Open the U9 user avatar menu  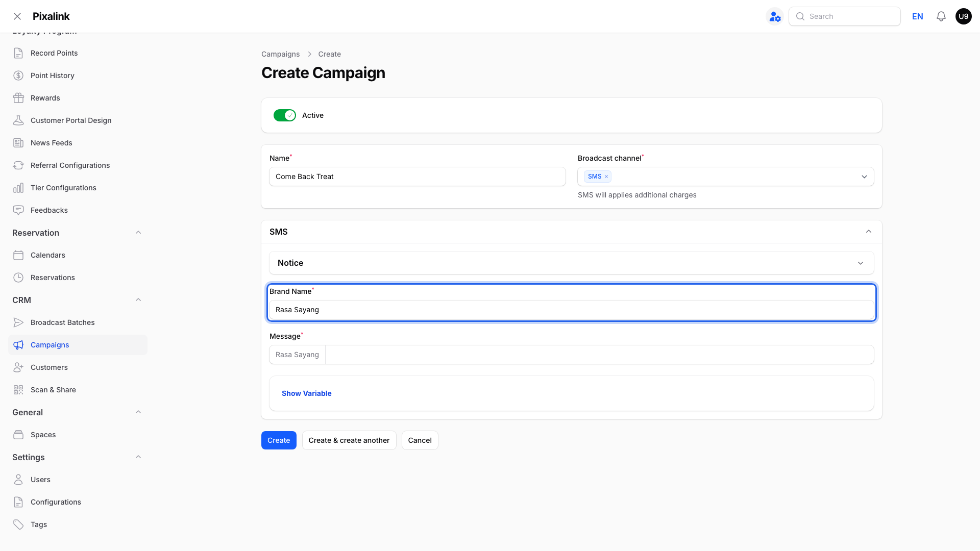coord(963,16)
